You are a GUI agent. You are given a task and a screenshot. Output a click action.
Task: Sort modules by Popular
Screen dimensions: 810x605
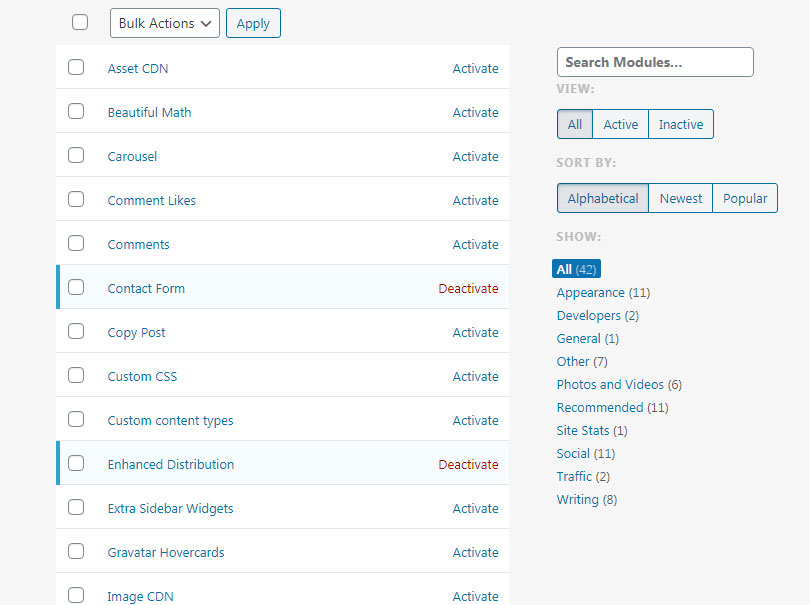pos(745,198)
